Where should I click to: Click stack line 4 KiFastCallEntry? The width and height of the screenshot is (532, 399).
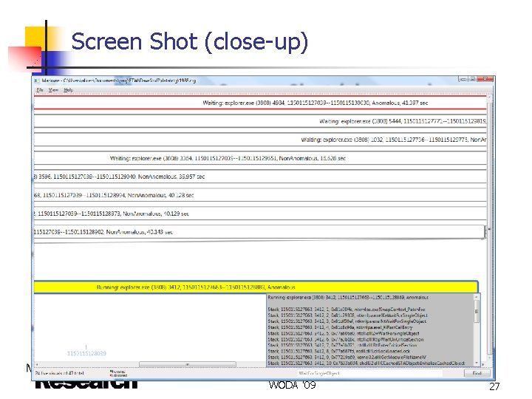[x=341, y=327]
